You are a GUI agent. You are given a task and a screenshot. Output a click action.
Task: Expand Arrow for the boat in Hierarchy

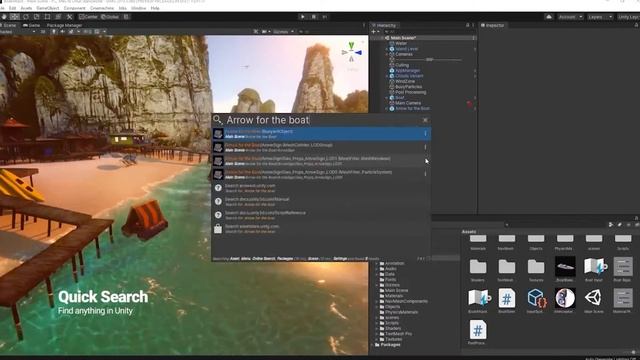coord(387,109)
